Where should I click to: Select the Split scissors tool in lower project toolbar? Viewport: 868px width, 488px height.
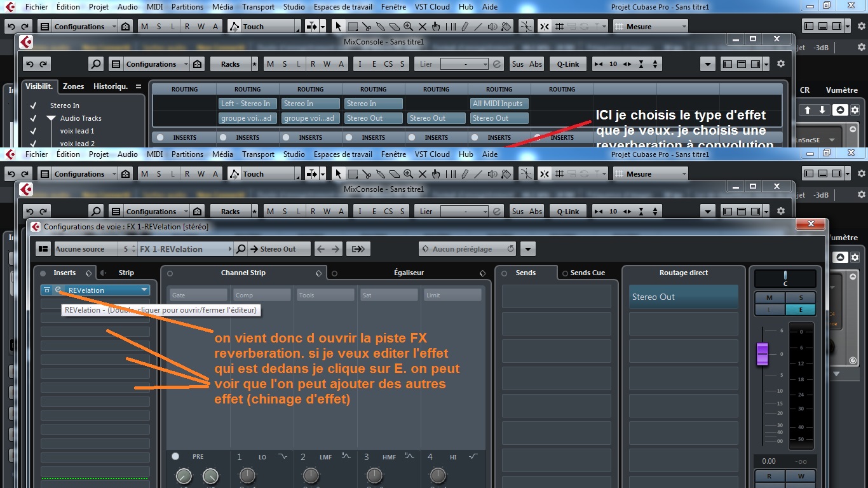(x=367, y=174)
